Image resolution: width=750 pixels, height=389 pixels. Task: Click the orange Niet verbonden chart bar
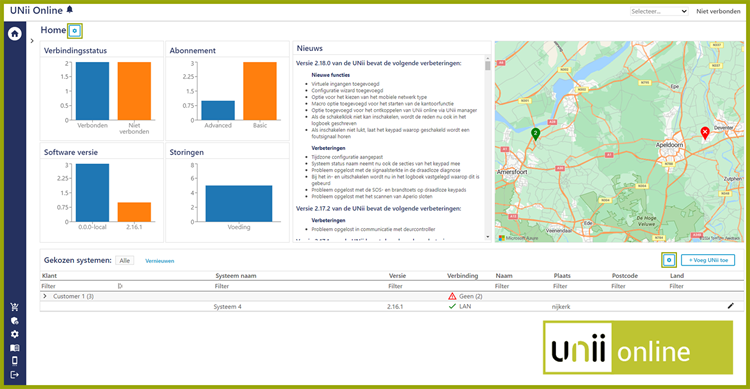tap(134, 91)
